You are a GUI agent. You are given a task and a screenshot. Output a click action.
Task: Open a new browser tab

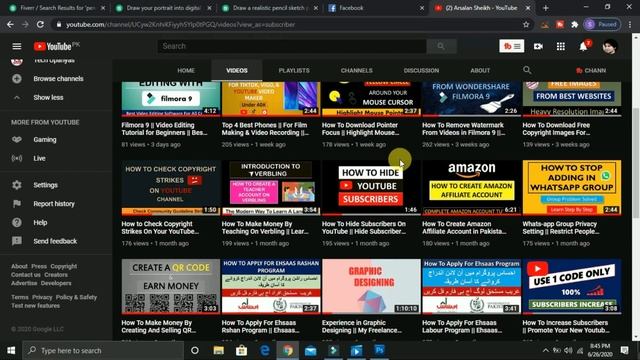click(545, 8)
